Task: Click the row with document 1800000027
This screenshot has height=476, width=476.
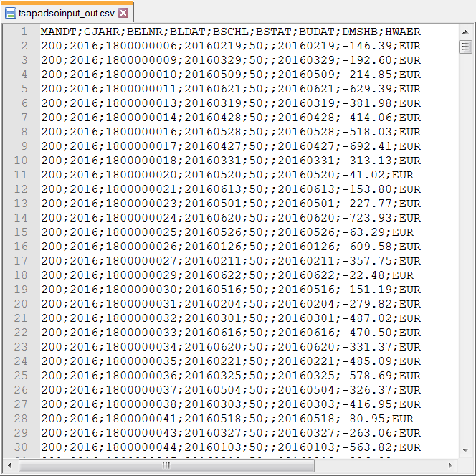Action: pos(231,261)
